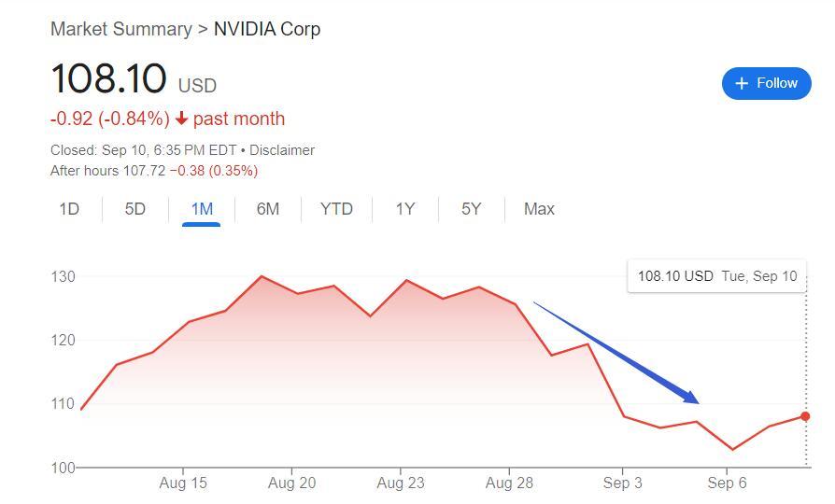Switch to the 1Y range tab
Screen dimensions: 835x504
tap(404, 209)
